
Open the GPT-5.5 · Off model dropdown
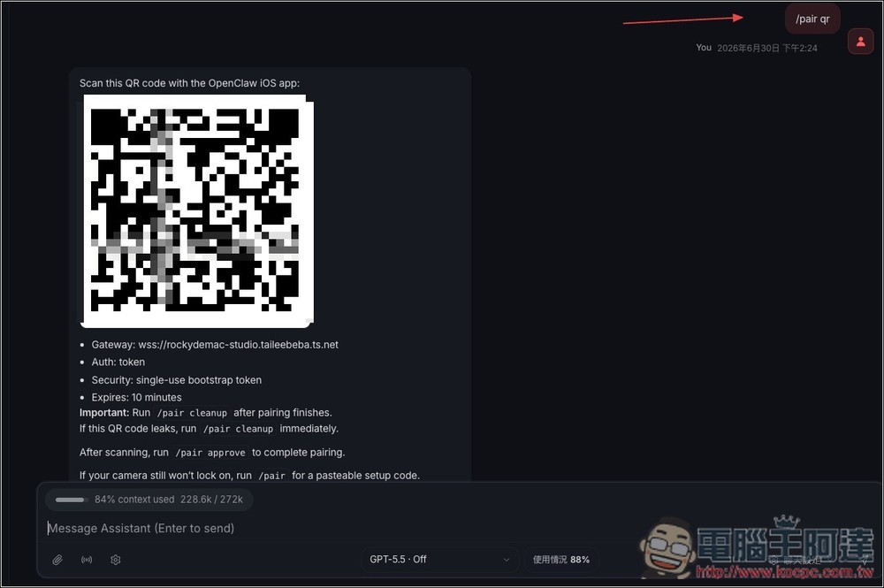(x=439, y=559)
